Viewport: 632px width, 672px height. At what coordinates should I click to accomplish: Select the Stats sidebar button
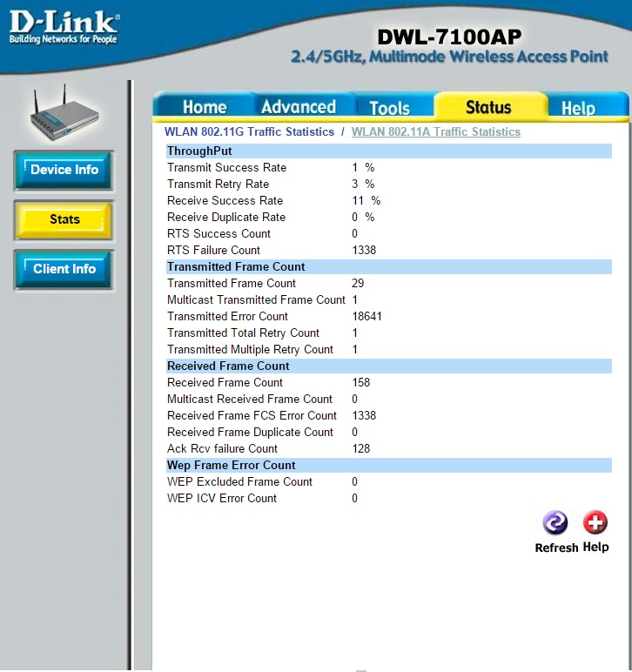tap(64, 219)
